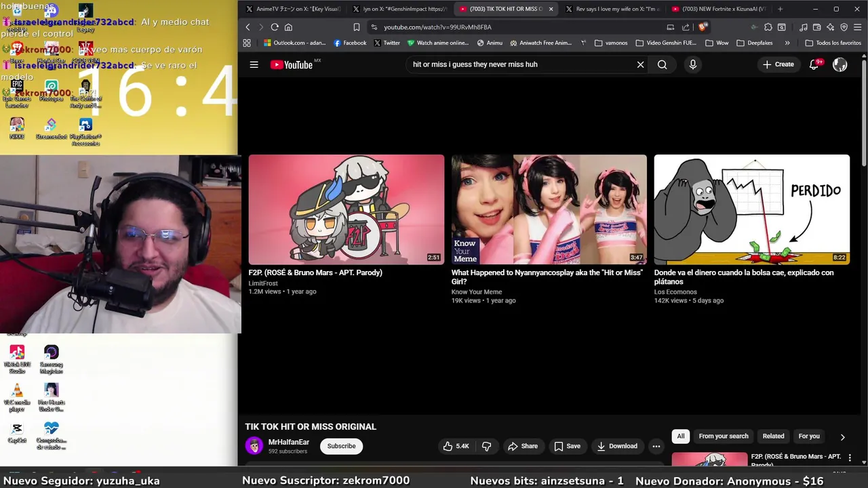Switch to the Rev says I love my wife tab
The width and height of the screenshot is (868, 488).
613,9
